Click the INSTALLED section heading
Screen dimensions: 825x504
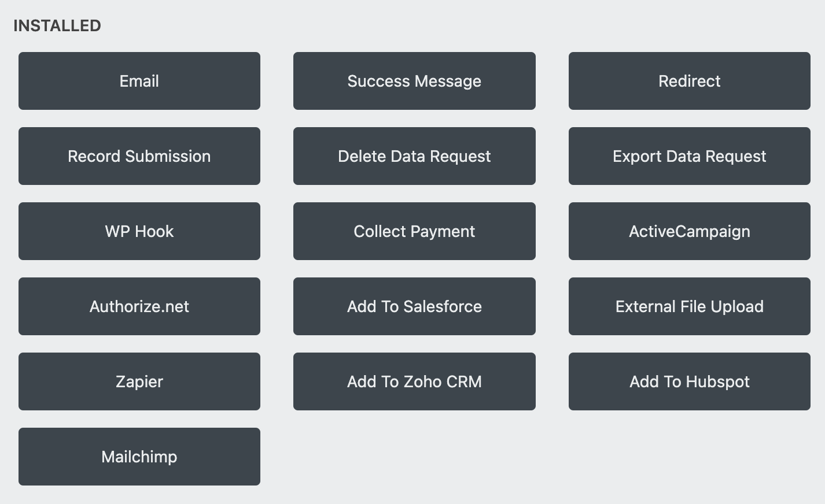click(56, 25)
